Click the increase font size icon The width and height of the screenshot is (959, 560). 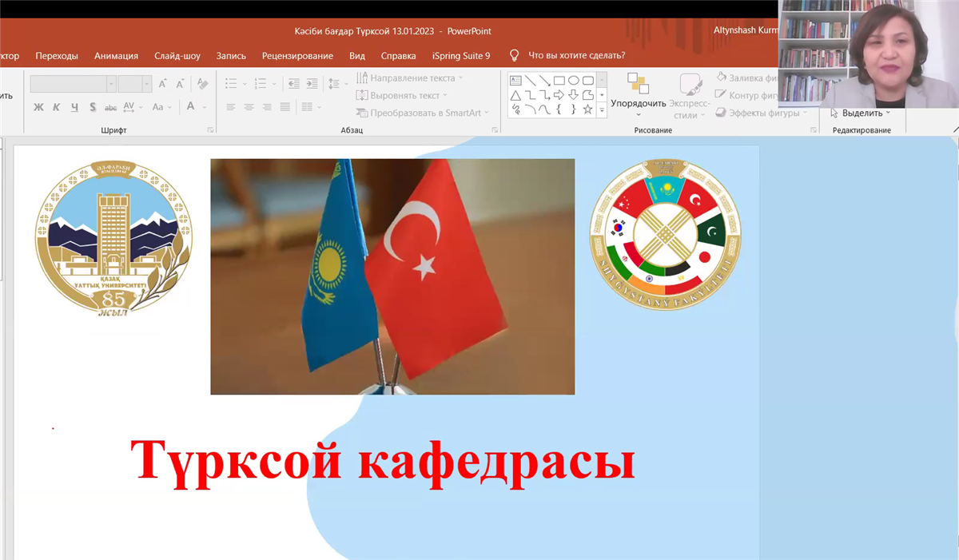163,84
